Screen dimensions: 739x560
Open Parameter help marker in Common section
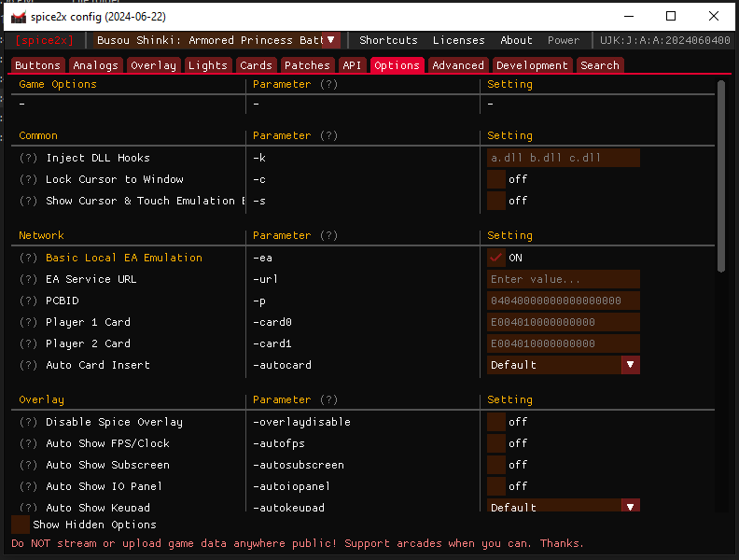(x=329, y=135)
